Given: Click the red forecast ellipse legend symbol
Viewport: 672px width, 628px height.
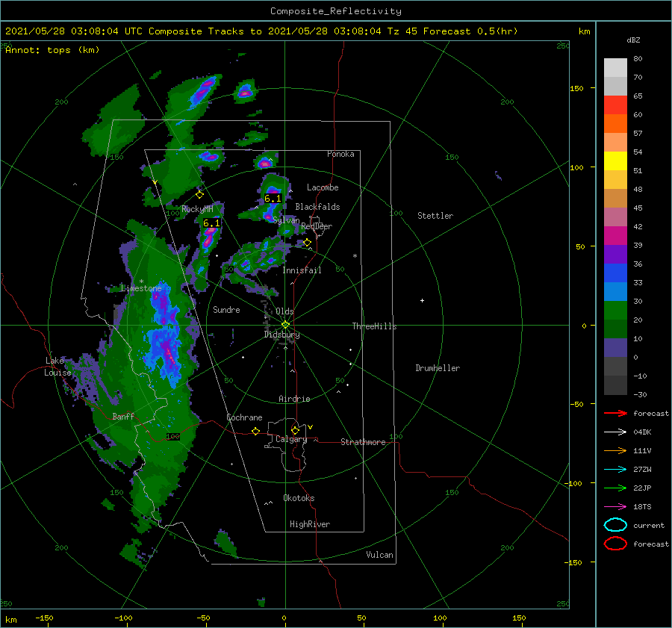Looking at the screenshot, I should coord(615,544).
